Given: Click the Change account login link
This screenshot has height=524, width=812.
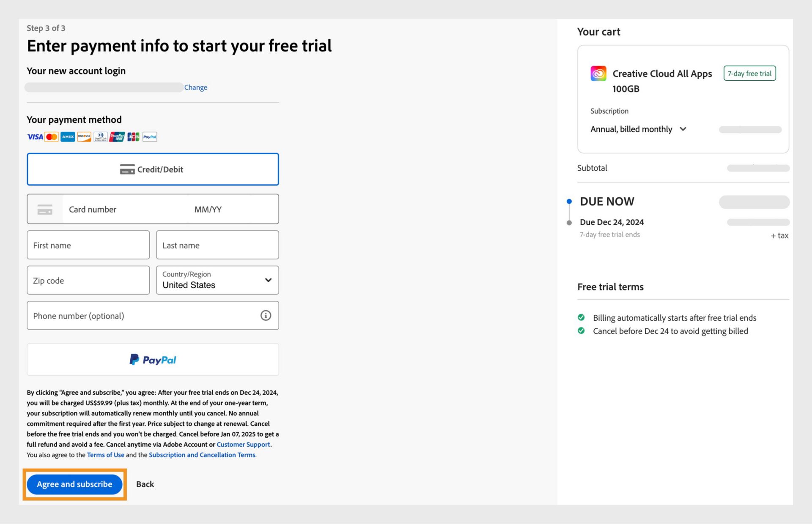Looking at the screenshot, I should point(196,87).
